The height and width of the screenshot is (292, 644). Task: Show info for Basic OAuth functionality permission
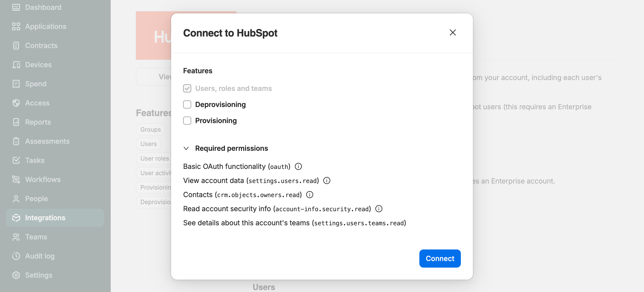298,166
